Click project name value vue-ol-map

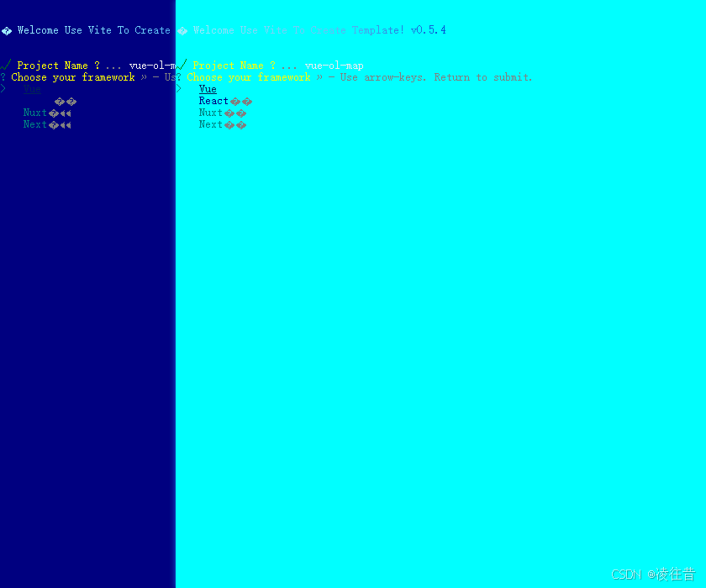coord(335,66)
